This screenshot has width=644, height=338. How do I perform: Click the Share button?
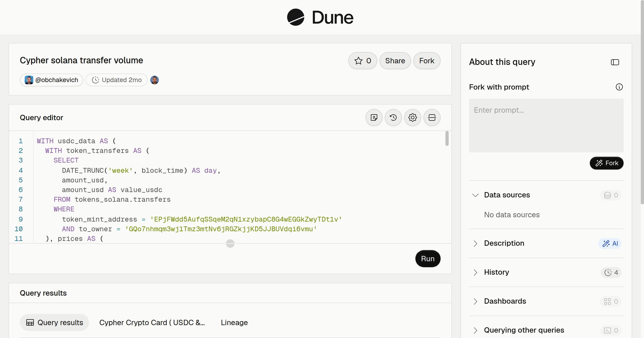395,61
